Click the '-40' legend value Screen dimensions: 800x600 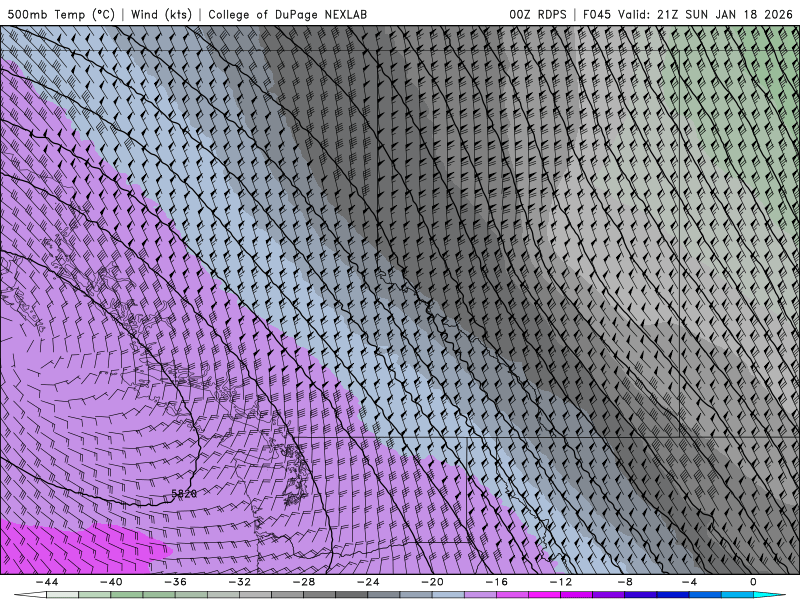(111, 582)
